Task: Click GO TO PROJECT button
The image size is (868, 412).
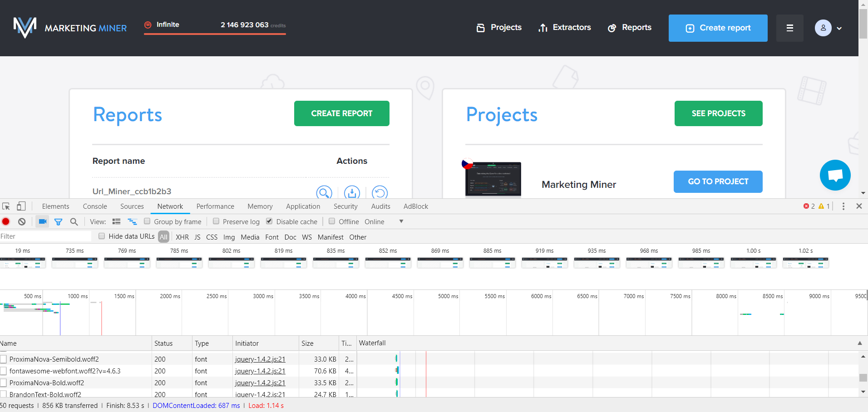Action: click(x=718, y=181)
